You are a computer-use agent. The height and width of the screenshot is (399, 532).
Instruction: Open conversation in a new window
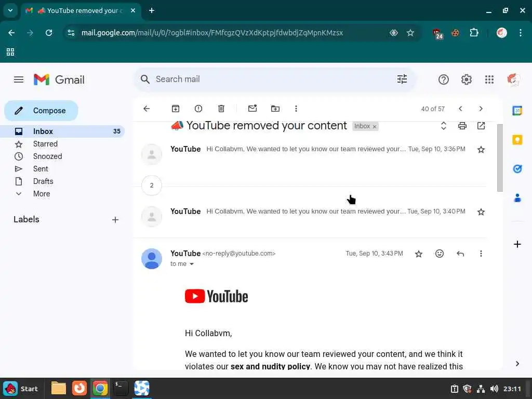pyautogui.click(x=481, y=126)
